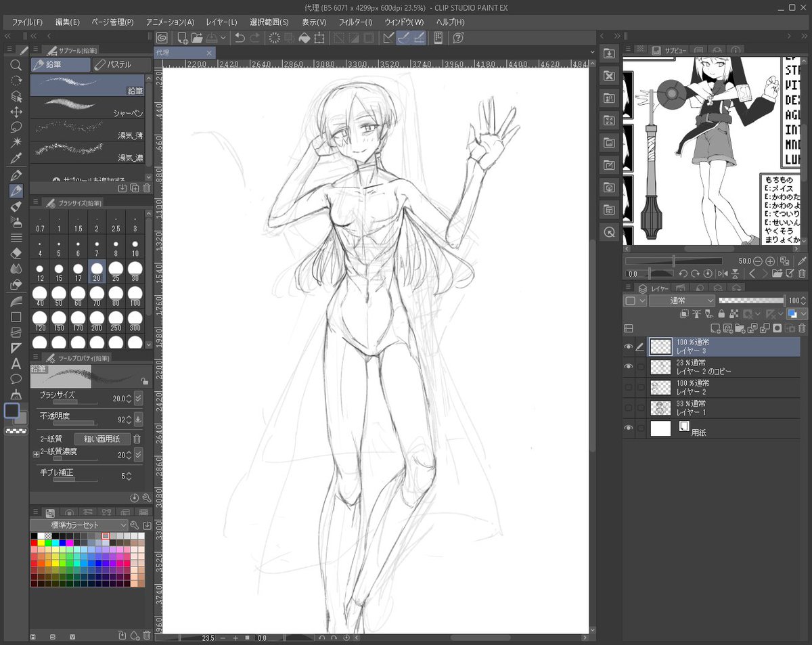Image resolution: width=812 pixels, height=645 pixels.
Task: Zoom in the sub view with plus icon
Action: (x=770, y=261)
